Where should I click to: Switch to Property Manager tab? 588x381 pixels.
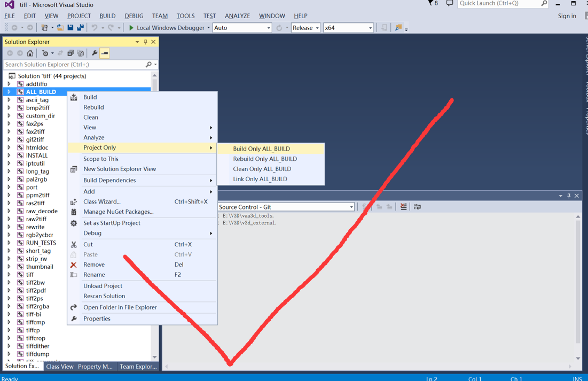(x=95, y=367)
